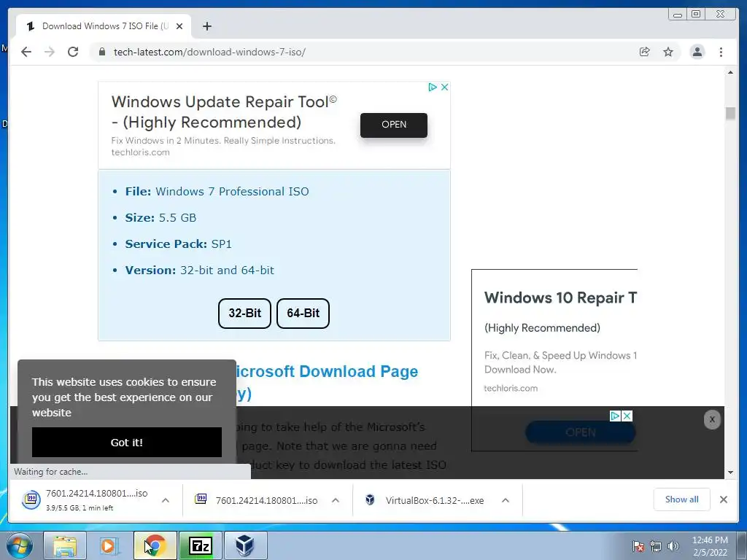Share this page via share icon
The height and width of the screenshot is (560, 747).
point(645,52)
